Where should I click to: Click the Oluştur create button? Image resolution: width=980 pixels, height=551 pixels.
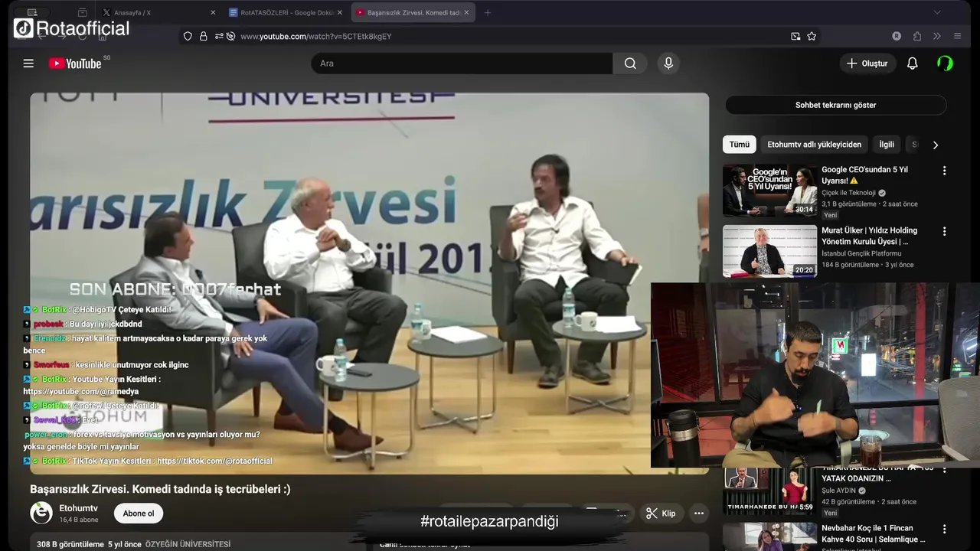[x=867, y=64]
